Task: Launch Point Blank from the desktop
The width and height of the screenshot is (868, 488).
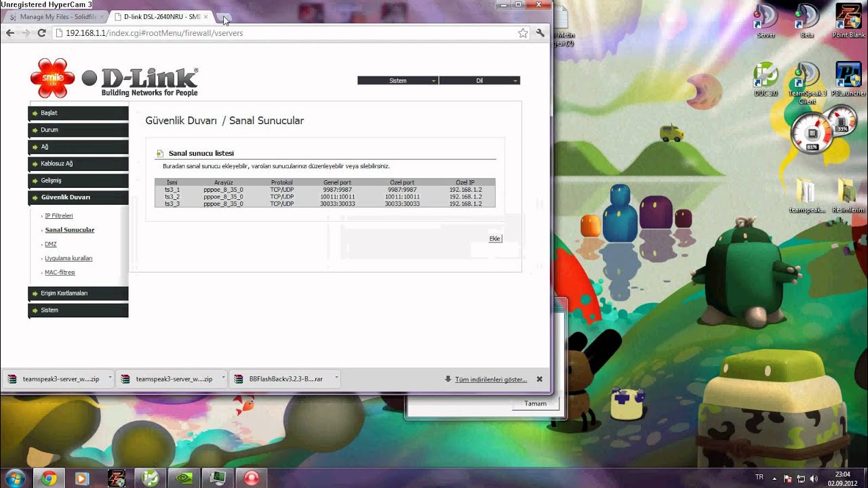Action: point(848,21)
